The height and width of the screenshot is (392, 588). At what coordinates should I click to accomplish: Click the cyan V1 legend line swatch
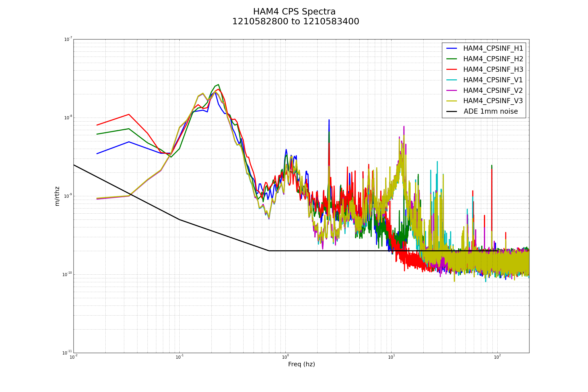coord(452,80)
